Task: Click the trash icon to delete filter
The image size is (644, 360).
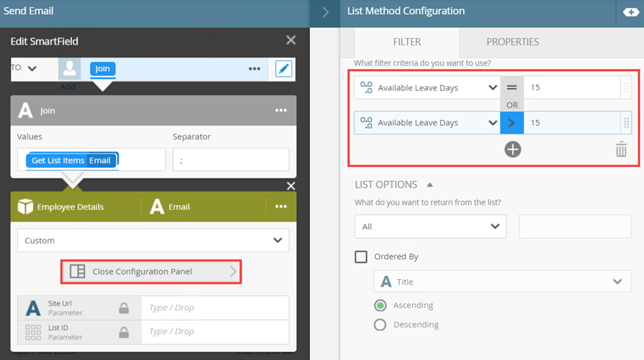Action: [621, 149]
